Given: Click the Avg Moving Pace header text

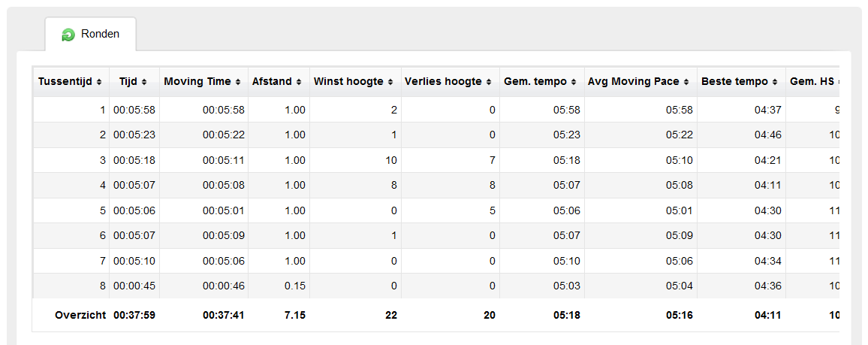Looking at the screenshot, I should click(x=633, y=82).
